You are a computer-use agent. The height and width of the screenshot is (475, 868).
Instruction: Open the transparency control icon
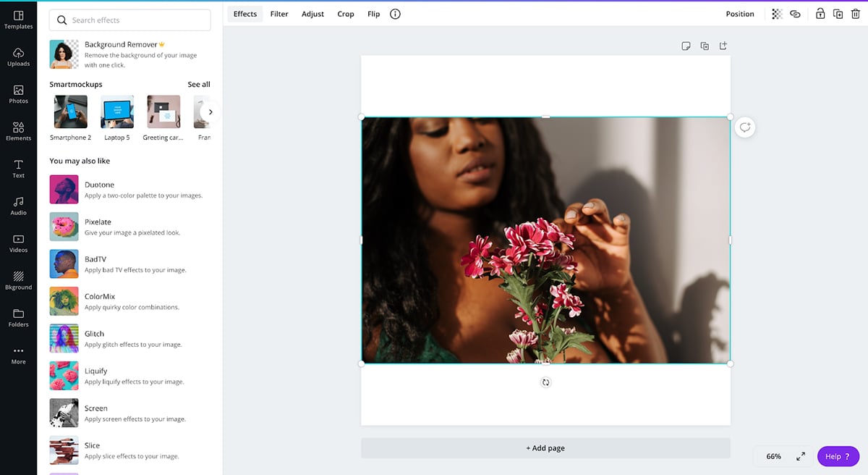(x=777, y=14)
